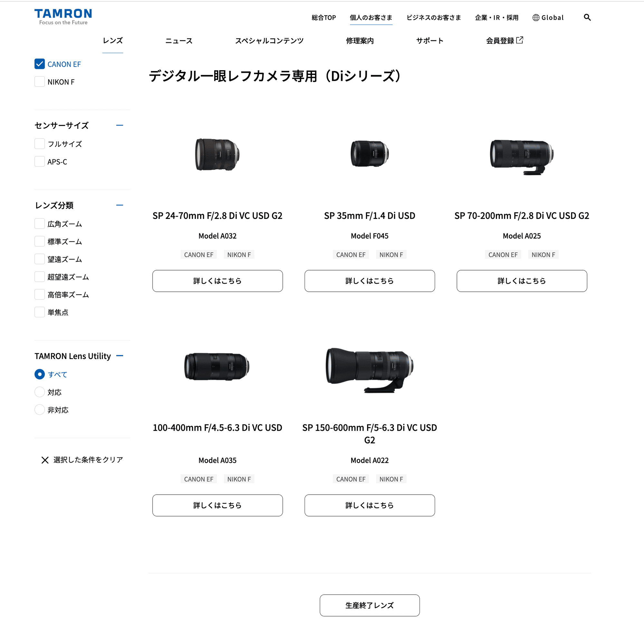This screenshot has height=644, width=644.
Task: Click the search magnifier icon
Action: (587, 17)
